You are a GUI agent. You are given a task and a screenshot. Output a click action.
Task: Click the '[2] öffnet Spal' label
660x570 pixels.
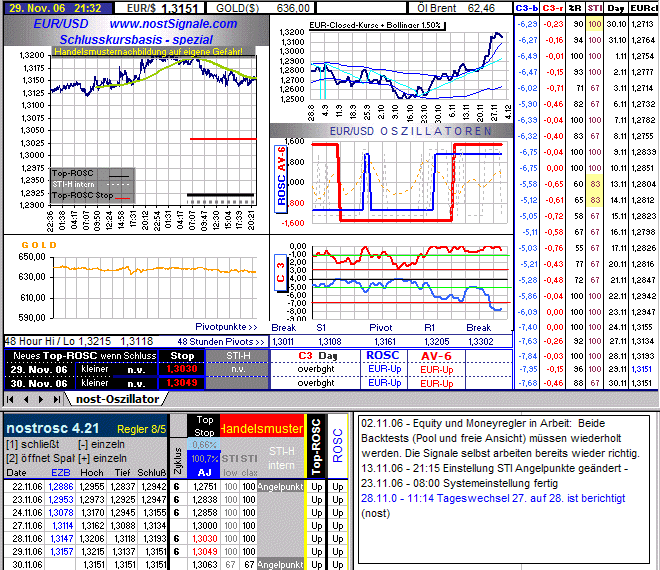click(x=40, y=458)
